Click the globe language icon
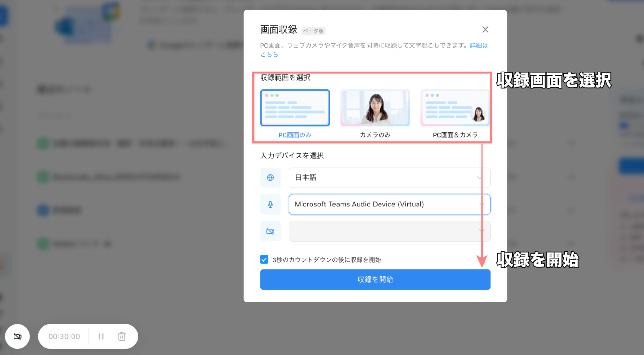 pos(270,177)
